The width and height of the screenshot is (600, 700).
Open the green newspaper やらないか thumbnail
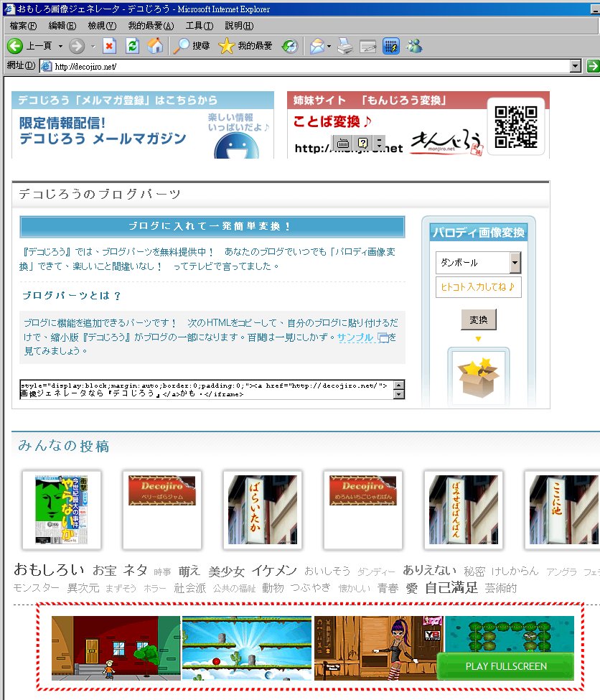click(x=62, y=509)
